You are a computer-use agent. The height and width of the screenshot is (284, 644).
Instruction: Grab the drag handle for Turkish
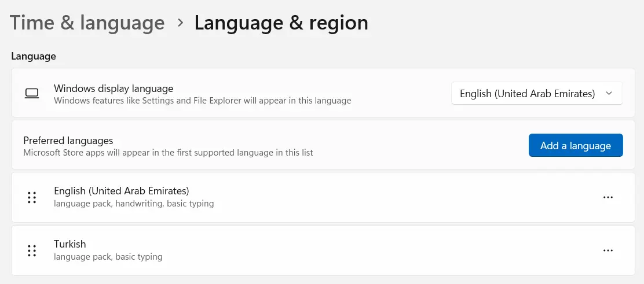click(32, 250)
